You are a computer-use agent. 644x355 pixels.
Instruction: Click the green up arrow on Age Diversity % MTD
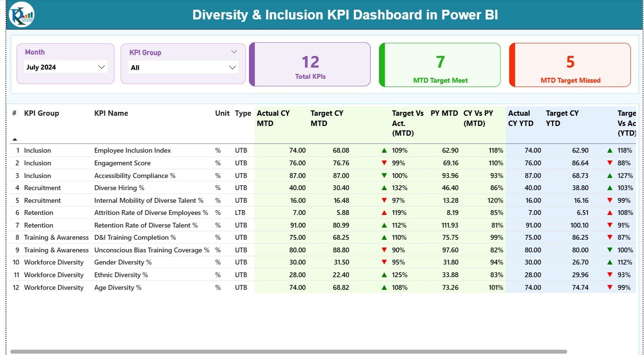[385, 287]
